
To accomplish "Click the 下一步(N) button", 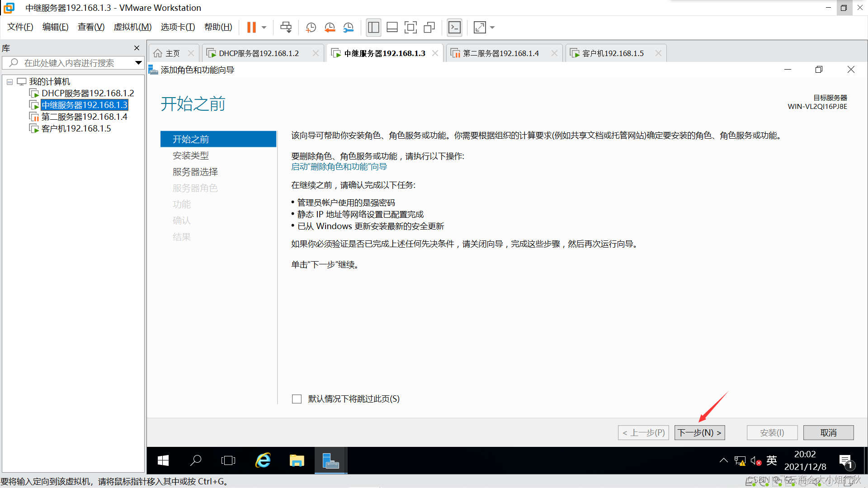I will click(x=699, y=432).
